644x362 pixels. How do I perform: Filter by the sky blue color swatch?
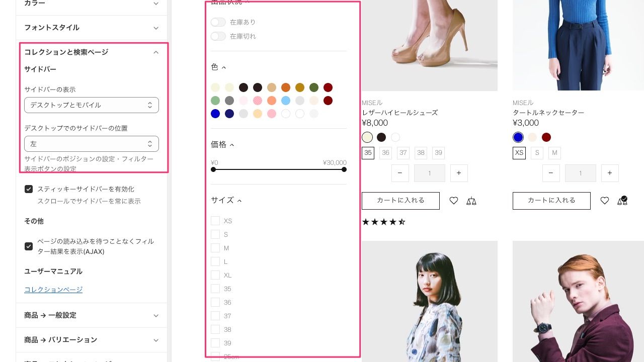(x=286, y=101)
